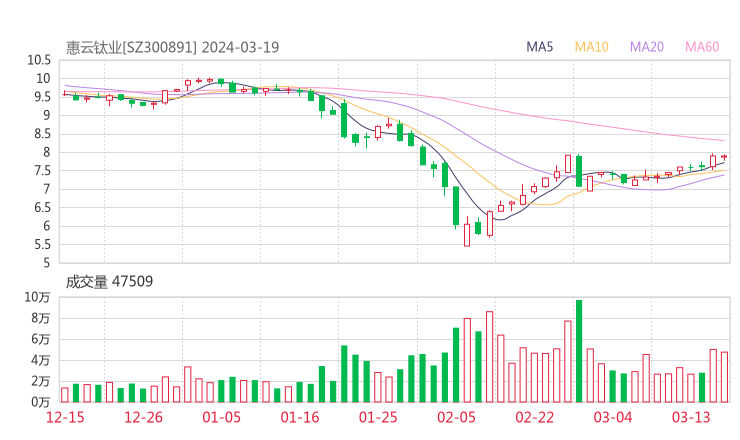Toggle the MA10 legend label

tap(591, 47)
